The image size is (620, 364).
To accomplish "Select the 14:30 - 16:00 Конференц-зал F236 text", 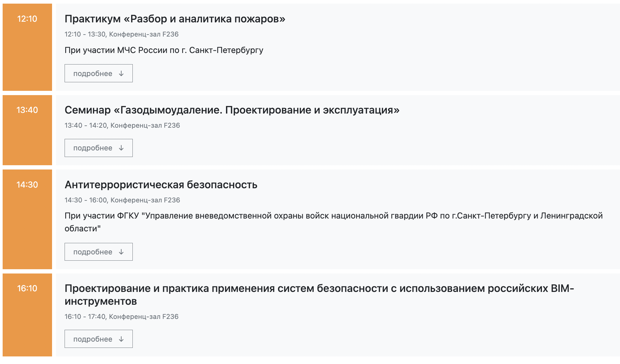I will click(122, 200).
